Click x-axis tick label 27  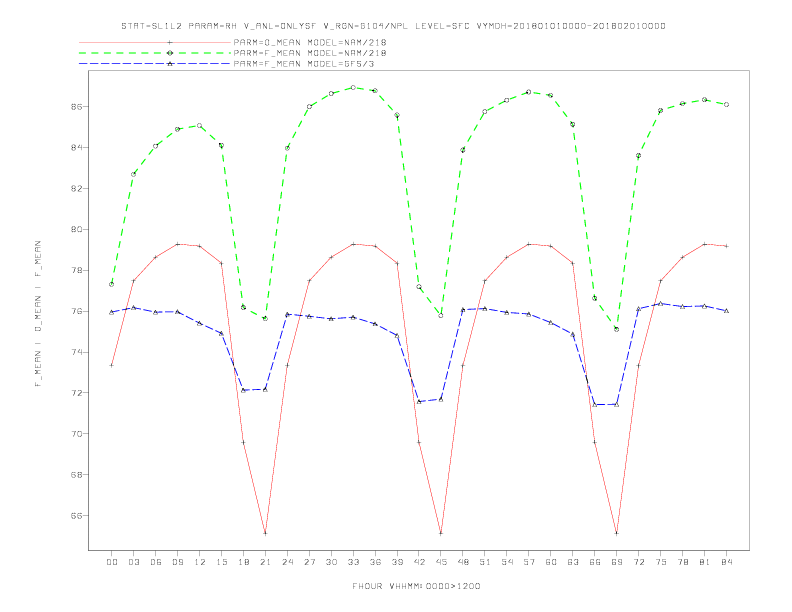pos(309,562)
